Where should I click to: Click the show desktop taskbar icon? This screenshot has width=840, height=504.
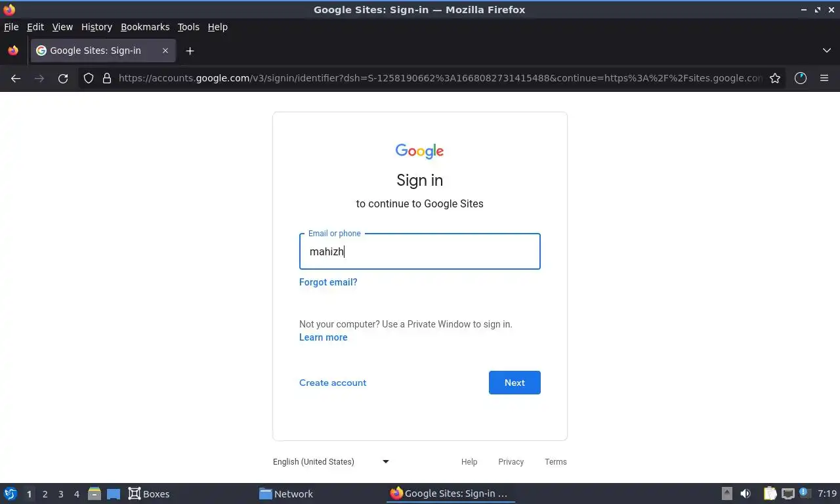(x=114, y=493)
